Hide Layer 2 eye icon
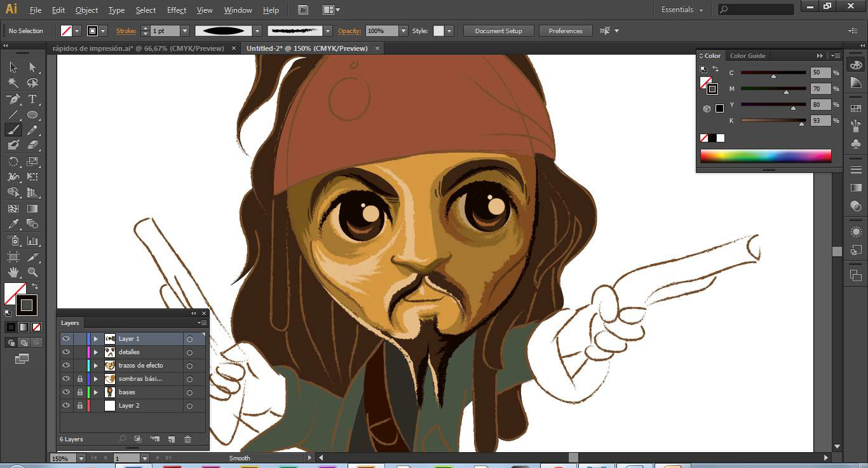 coord(66,406)
